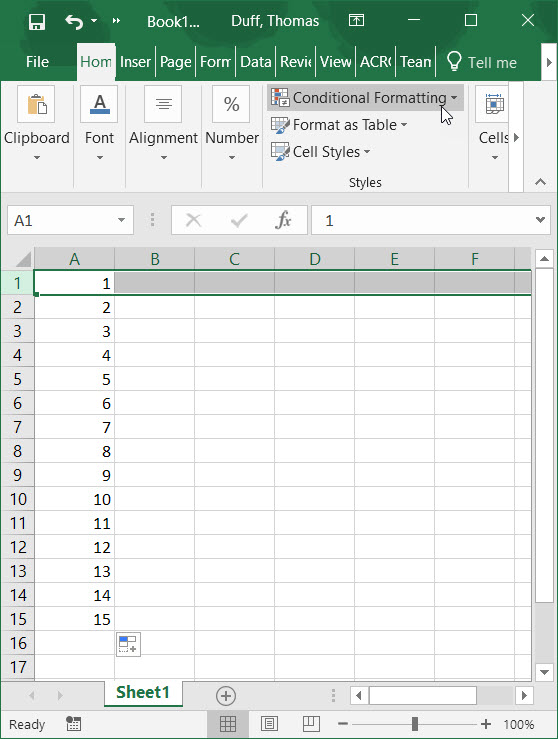Click horizontal scrollbar right arrow
The image size is (558, 739).
click(x=524, y=695)
